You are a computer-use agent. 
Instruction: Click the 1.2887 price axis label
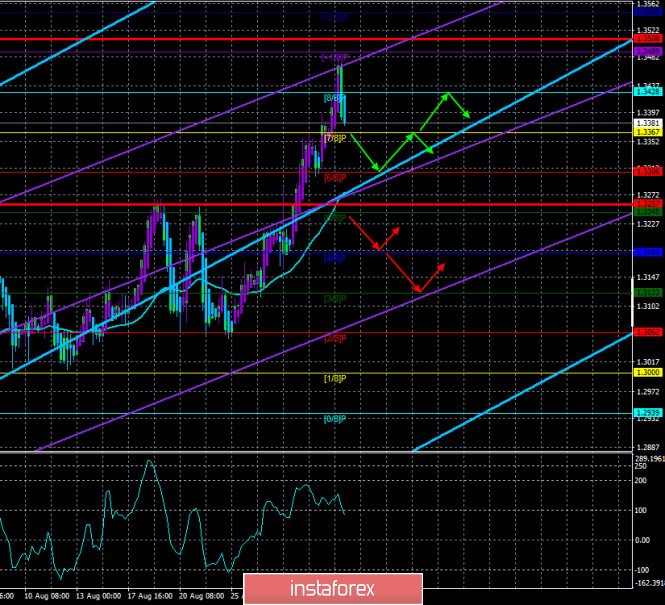(x=648, y=447)
